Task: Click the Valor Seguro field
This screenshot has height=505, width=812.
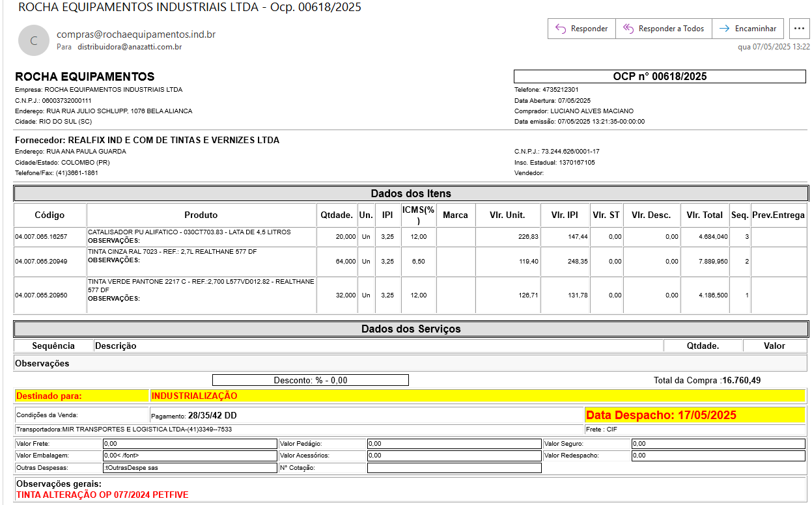Action: [x=718, y=444]
